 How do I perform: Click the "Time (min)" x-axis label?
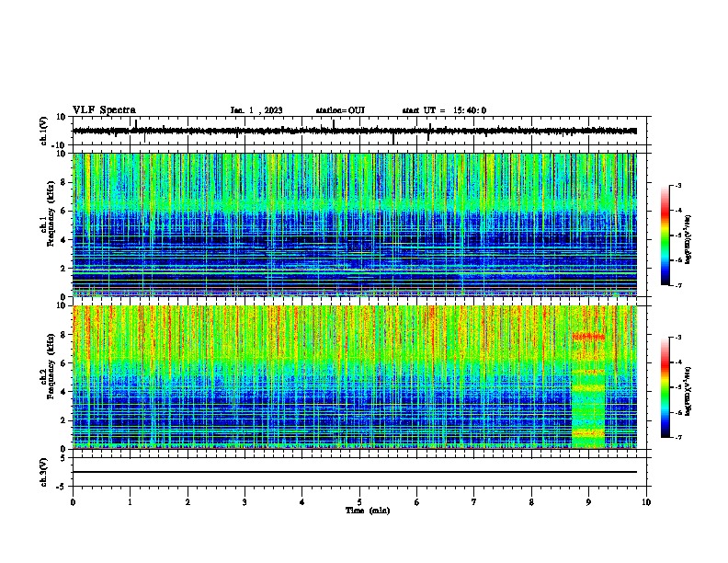[368, 511]
